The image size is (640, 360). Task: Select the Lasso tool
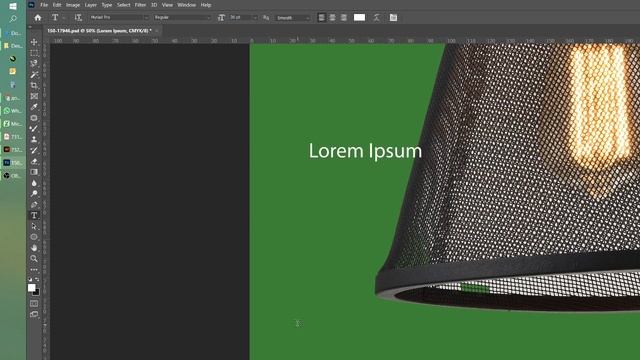pos(34,63)
